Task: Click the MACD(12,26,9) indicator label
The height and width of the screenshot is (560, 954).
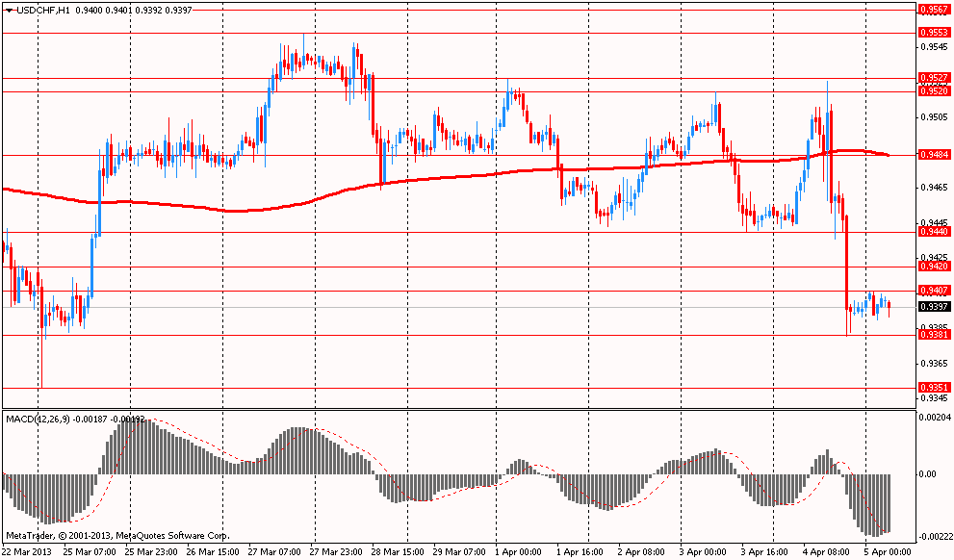Action: 38,419
